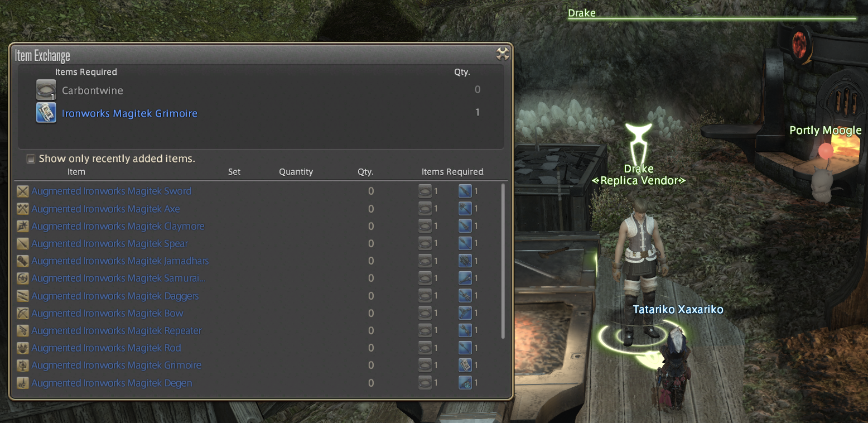Click the Augmented Ironworks Magitek Claymore icon
Image resolution: width=868 pixels, height=423 pixels.
coord(23,226)
